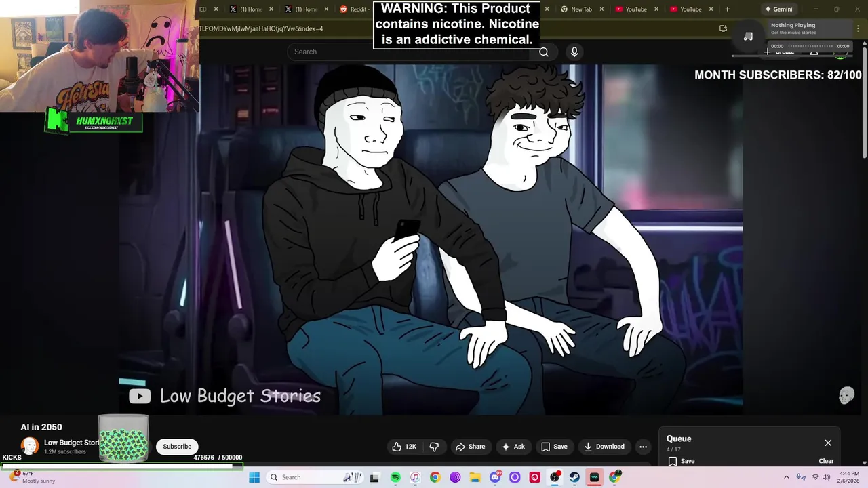
Task: Click the Queue heading
Action: pos(679,439)
